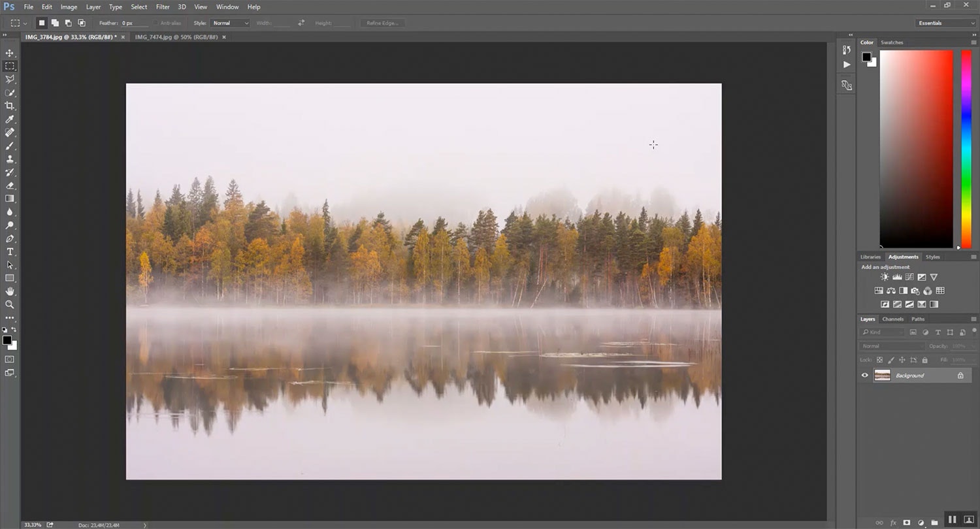Image resolution: width=980 pixels, height=529 pixels.
Task: Open the Filter menu
Action: [163, 7]
